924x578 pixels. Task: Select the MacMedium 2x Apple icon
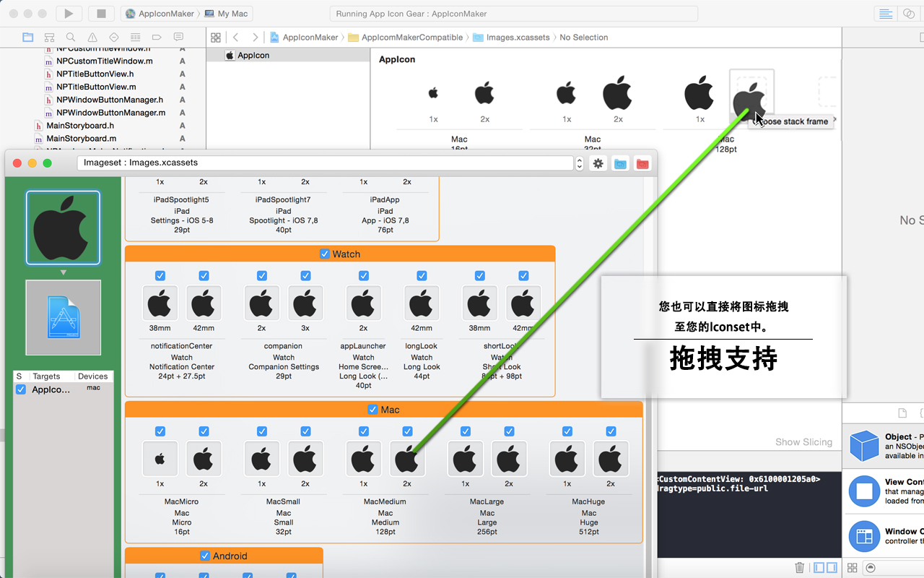coord(407,459)
